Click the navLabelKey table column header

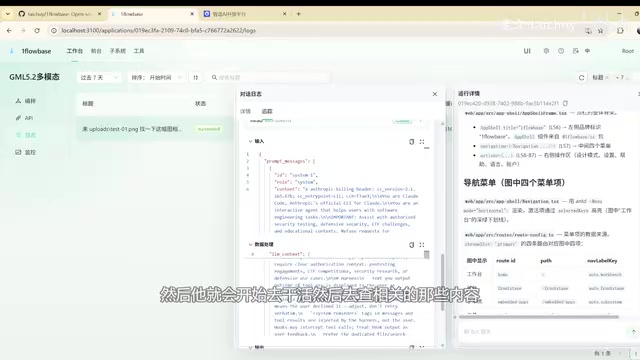click(x=602, y=260)
